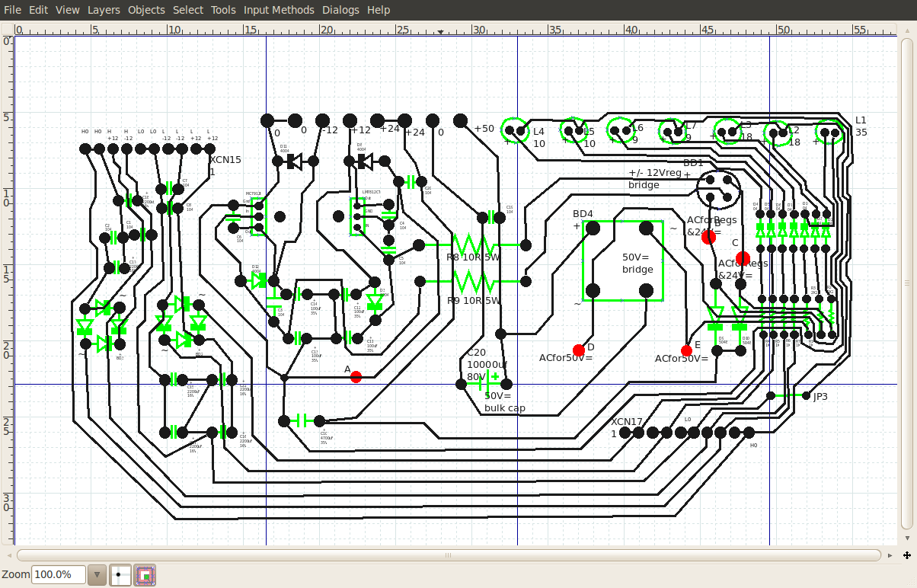Open the Input Methods menu
This screenshot has width=917, height=588.
click(x=279, y=10)
